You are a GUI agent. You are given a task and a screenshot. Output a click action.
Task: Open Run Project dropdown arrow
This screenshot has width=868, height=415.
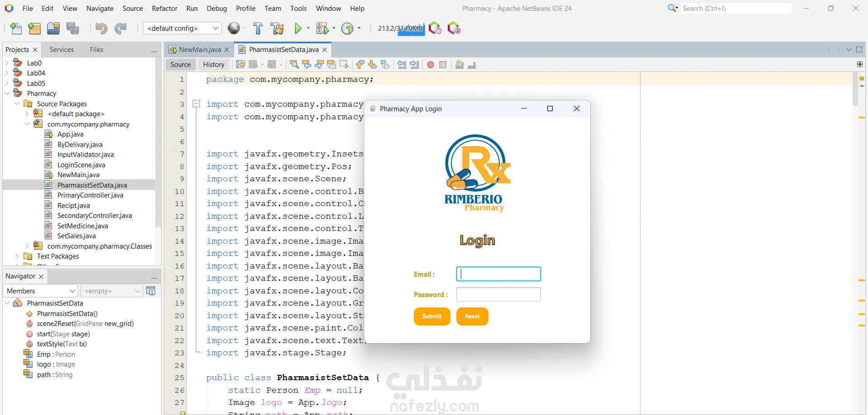point(308,28)
